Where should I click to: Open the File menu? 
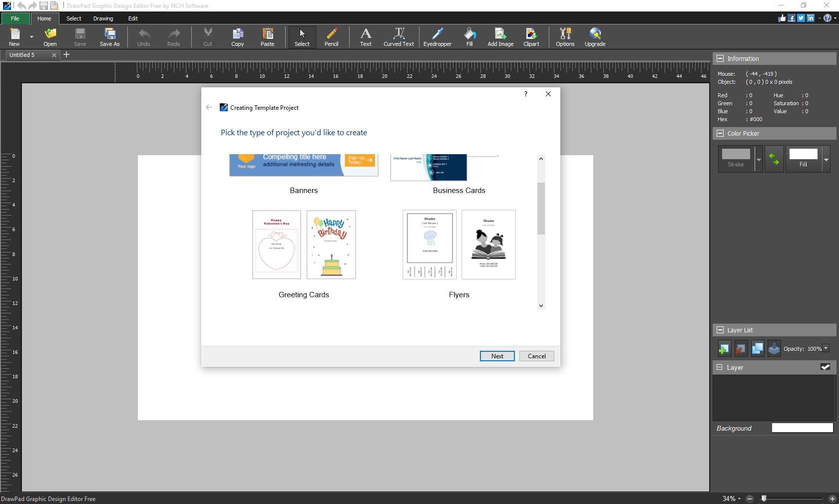coord(15,18)
